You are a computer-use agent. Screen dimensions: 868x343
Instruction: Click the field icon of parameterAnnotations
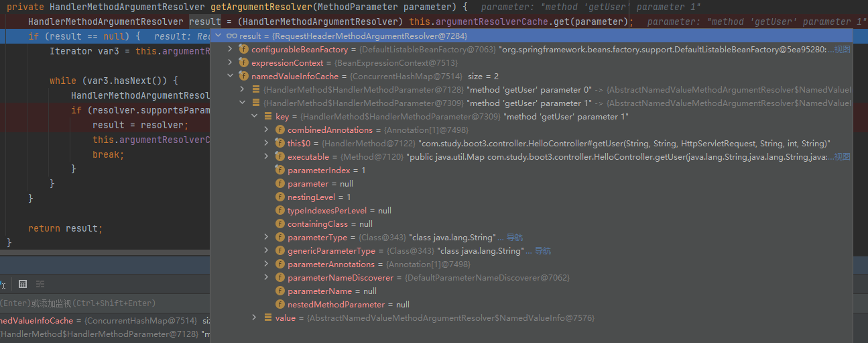tap(280, 264)
